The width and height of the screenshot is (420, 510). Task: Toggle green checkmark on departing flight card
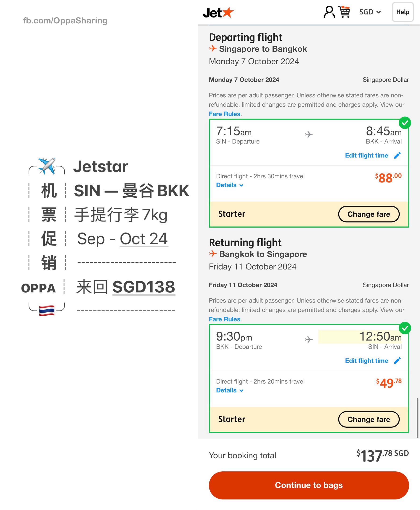[405, 123]
